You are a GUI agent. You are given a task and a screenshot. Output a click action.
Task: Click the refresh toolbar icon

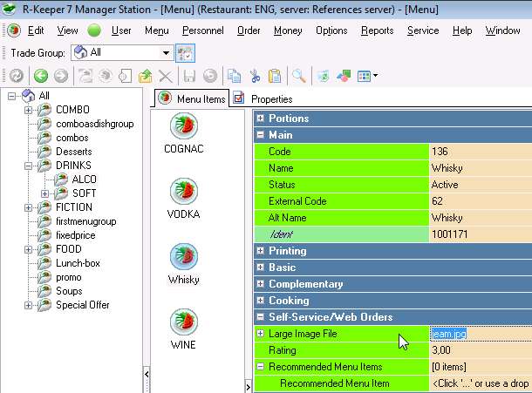(x=16, y=76)
